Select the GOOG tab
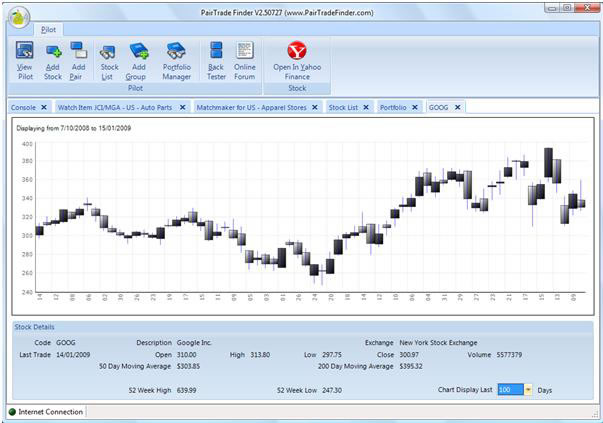Image resolution: width=603 pixels, height=423 pixels. 438,108
